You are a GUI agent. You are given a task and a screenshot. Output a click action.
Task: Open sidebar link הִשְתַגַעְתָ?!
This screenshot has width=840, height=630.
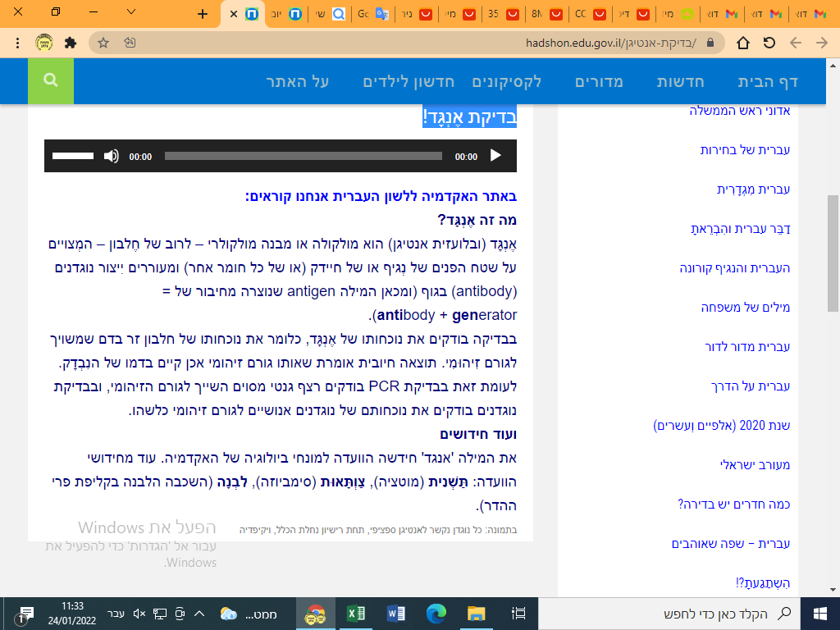tap(763, 583)
